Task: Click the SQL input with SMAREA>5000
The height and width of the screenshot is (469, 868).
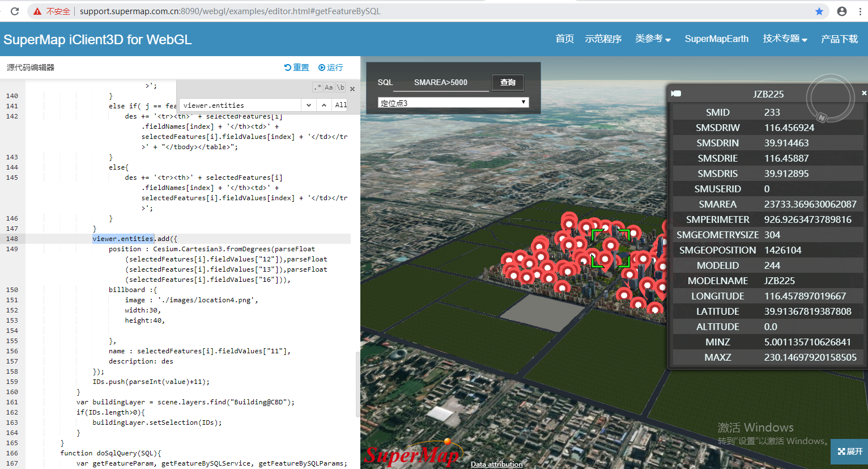Action: coord(441,82)
